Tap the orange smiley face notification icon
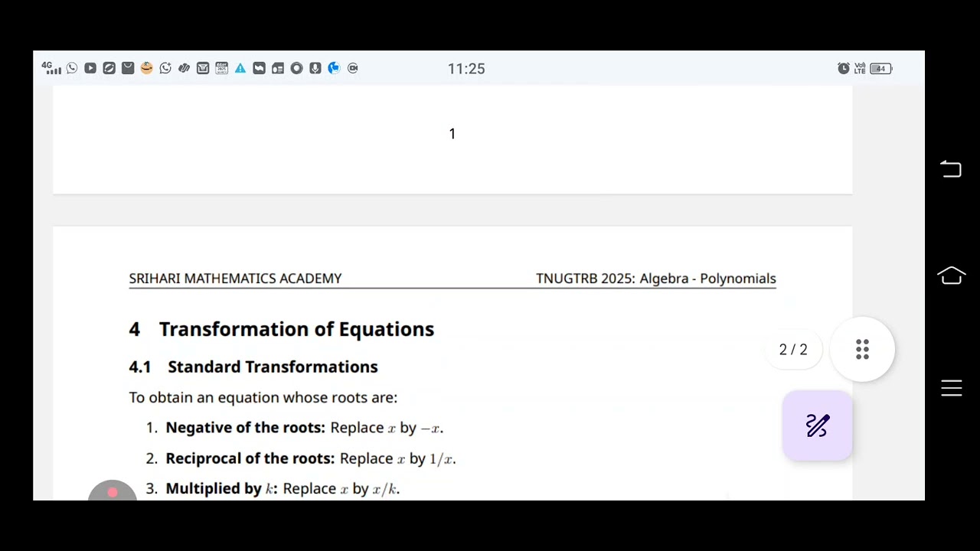The height and width of the screenshot is (551, 980). point(146,68)
